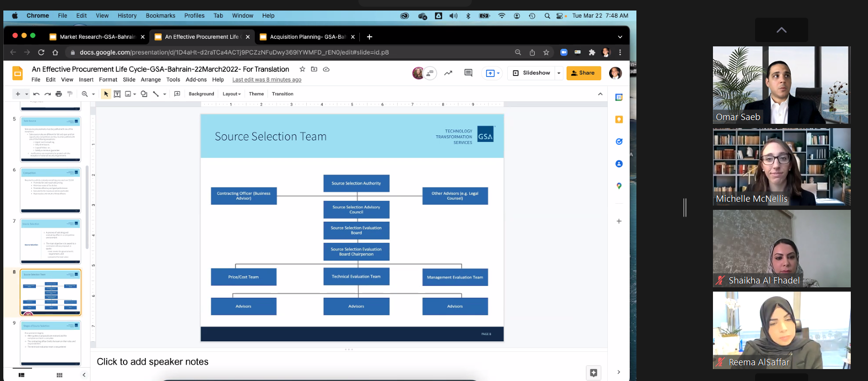Viewport: 868px width, 381px height.
Task: Click the undo arrow icon
Action: (x=36, y=94)
